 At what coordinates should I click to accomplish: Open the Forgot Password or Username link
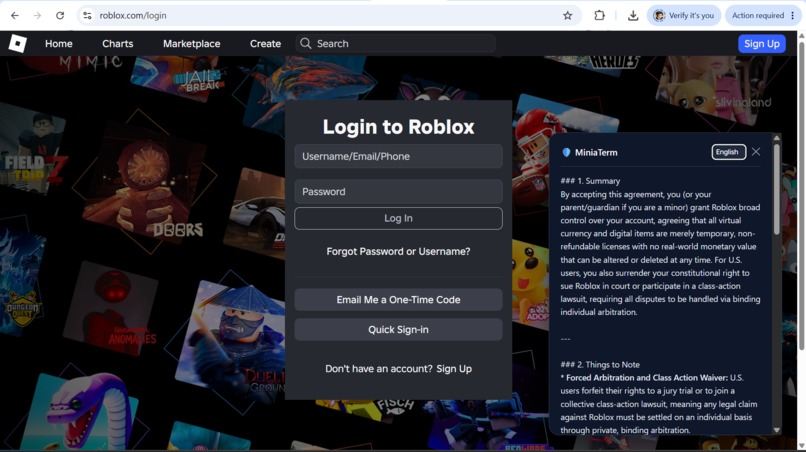coord(398,251)
